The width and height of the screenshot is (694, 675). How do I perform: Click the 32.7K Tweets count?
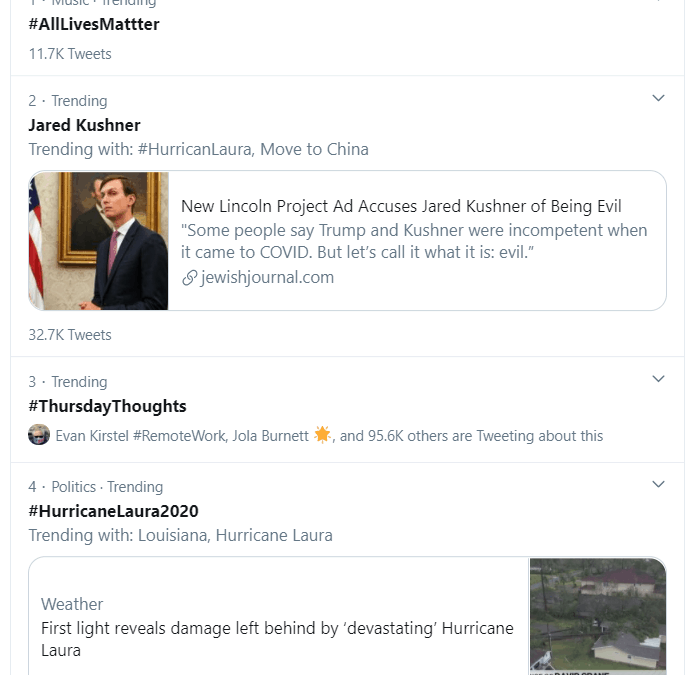tap(70, 335)
